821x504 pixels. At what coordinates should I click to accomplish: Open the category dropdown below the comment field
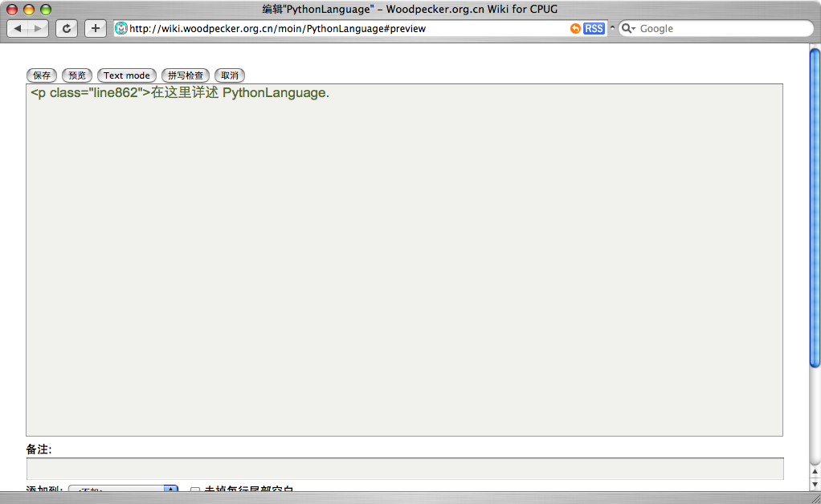(123, 489)
